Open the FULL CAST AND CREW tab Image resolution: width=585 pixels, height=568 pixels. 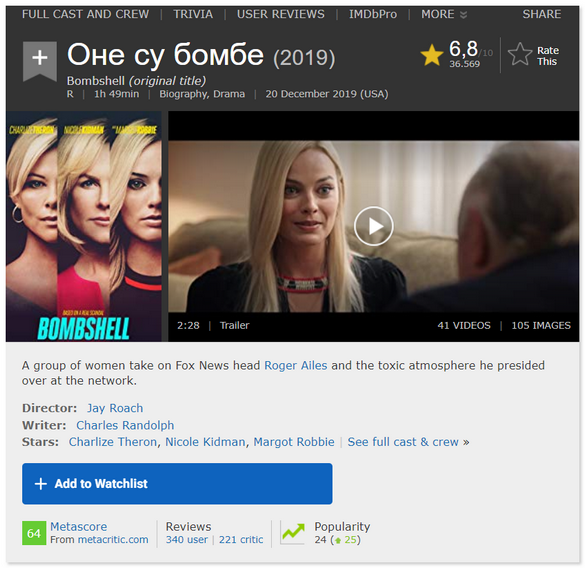point(85,14)
